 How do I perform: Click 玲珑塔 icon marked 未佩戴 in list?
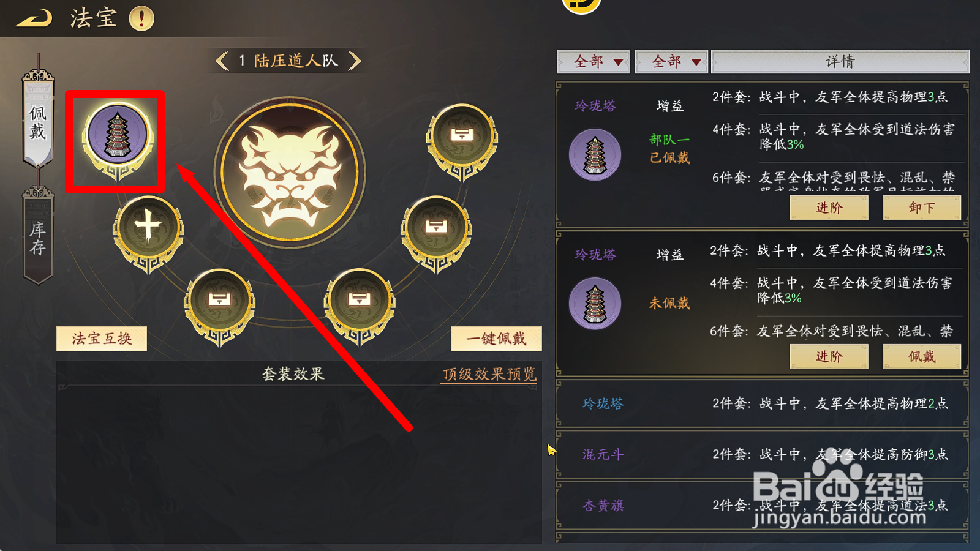595,303
